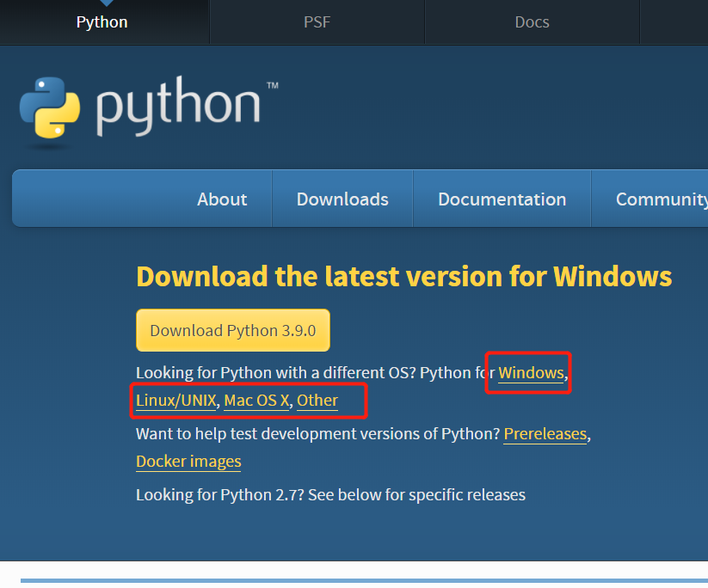The height and width of the screenshot is (588, 708).
Task: Open the Docs top tab
Action: [x=533, y=22]
